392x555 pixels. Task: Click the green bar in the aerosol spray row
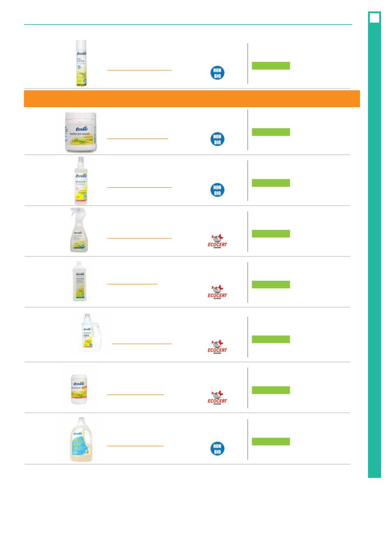click(271, 66)
